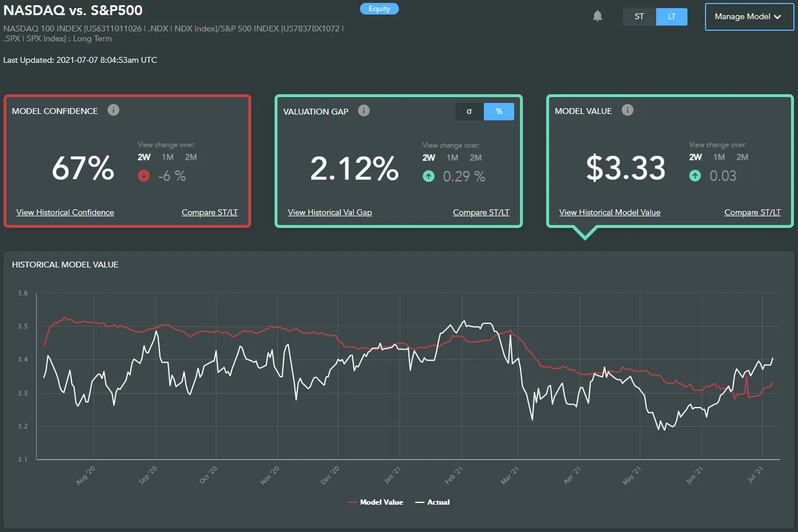Toggle Valuation Gap to sigma units

[469, 111]
